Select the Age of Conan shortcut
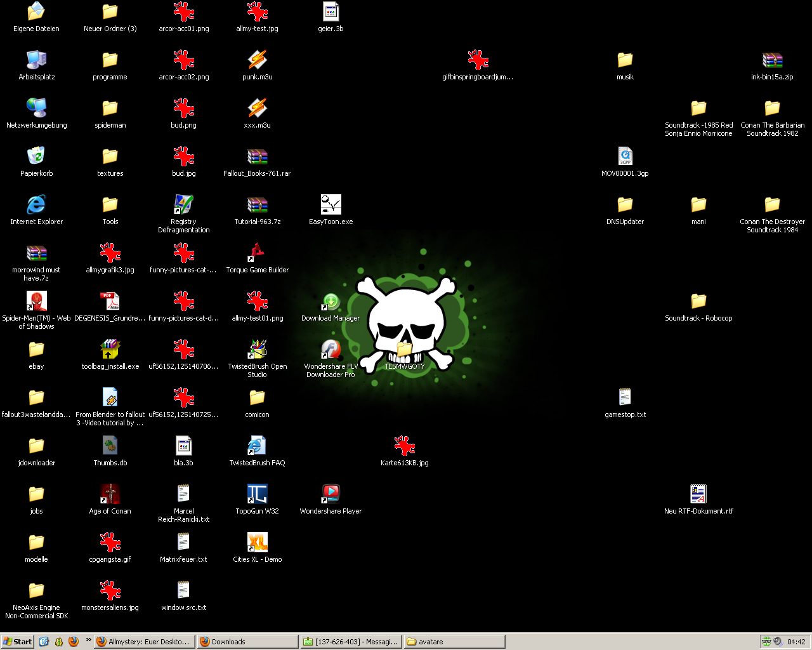This screenshot has width=812, height=650. pos(110,494)
